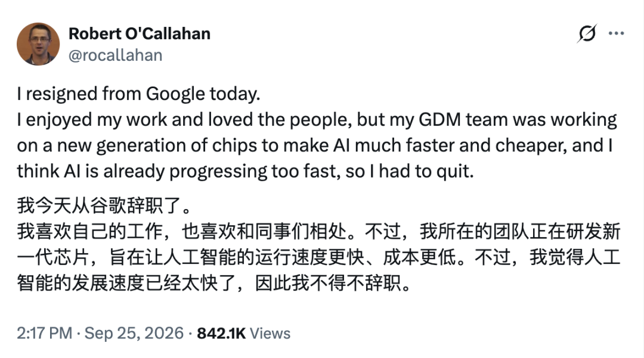Click the word Views
This screenshot has height=358, width=644.
click(x=270, y=334)
